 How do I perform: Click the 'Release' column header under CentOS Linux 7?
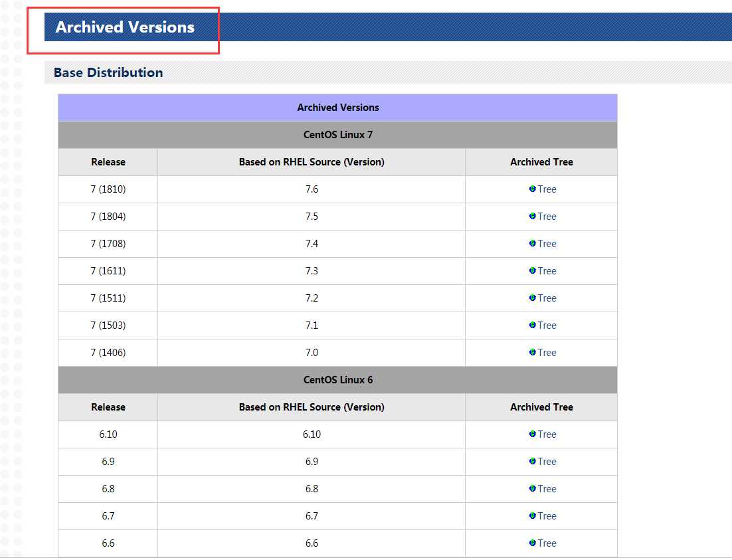[108, 162]
